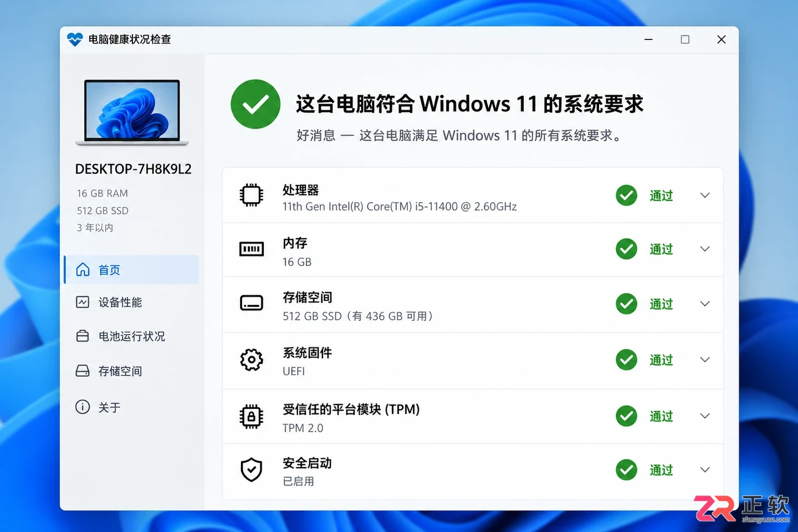
Task: Click the 11th Gen Intel Core i5-11400 text
Action: (400, 207)
